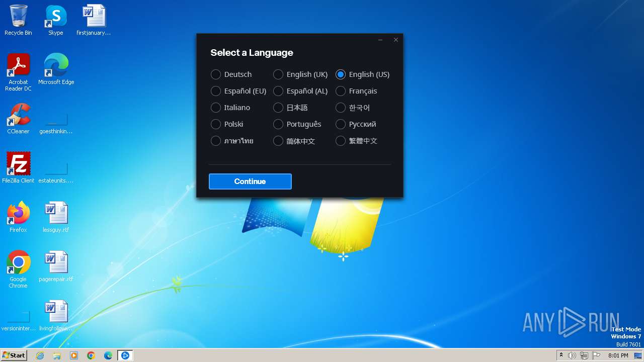
Task: Open Internet Explorer from taskbar
Action: tap(40, 355)
